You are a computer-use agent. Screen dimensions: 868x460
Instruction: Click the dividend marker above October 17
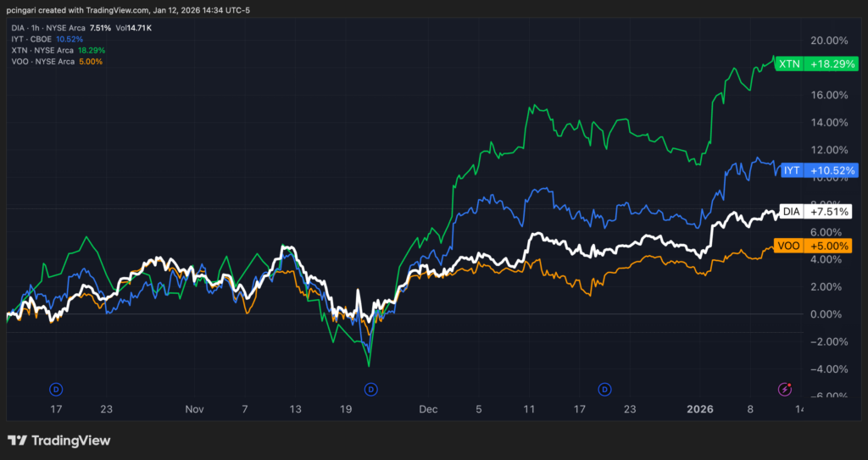57,389
